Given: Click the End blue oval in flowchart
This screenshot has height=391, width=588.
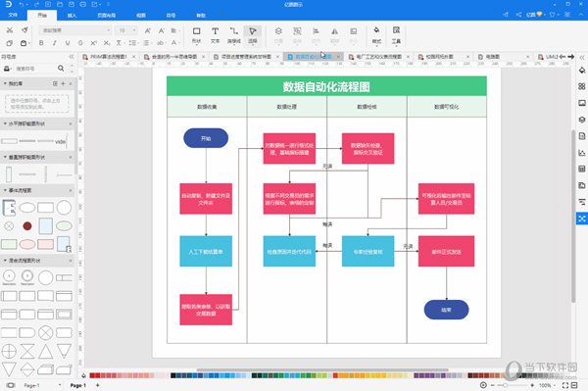Looking at the screenshot, I should 446,310.
